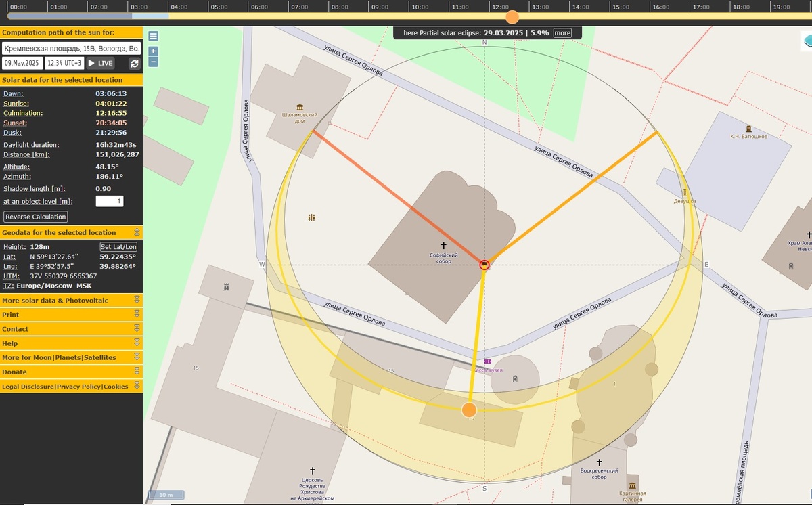Click the Daylight duration label
This screenshot has width=812, height=505.
(31, 145)
